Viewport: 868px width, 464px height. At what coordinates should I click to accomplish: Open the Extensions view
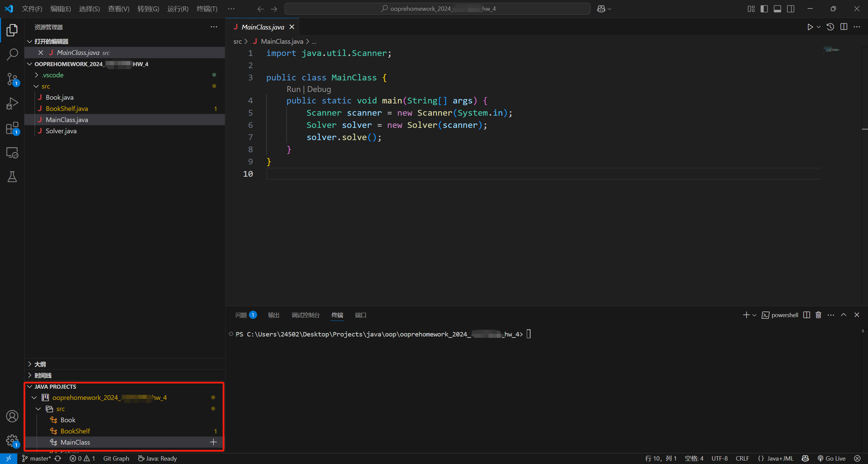pyautogui.click(x=12, y=128)
